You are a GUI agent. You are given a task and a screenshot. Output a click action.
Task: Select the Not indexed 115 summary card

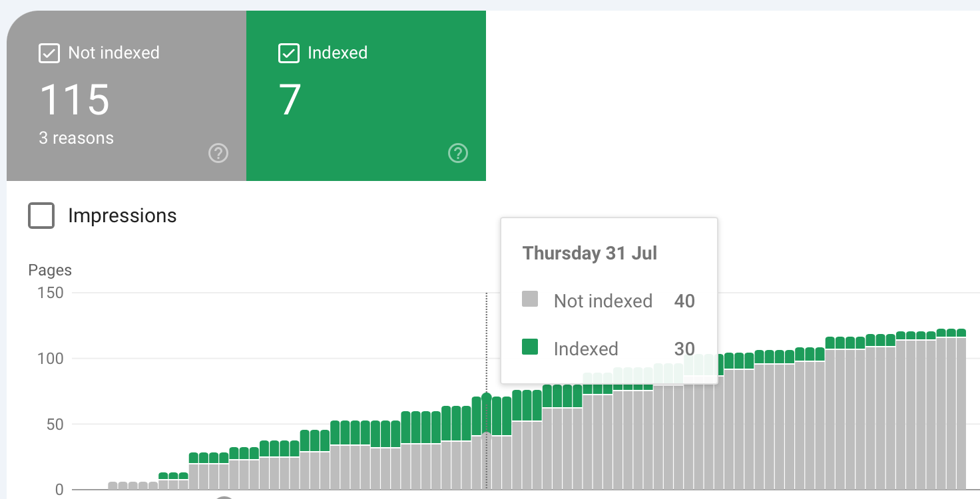(126, 96)
